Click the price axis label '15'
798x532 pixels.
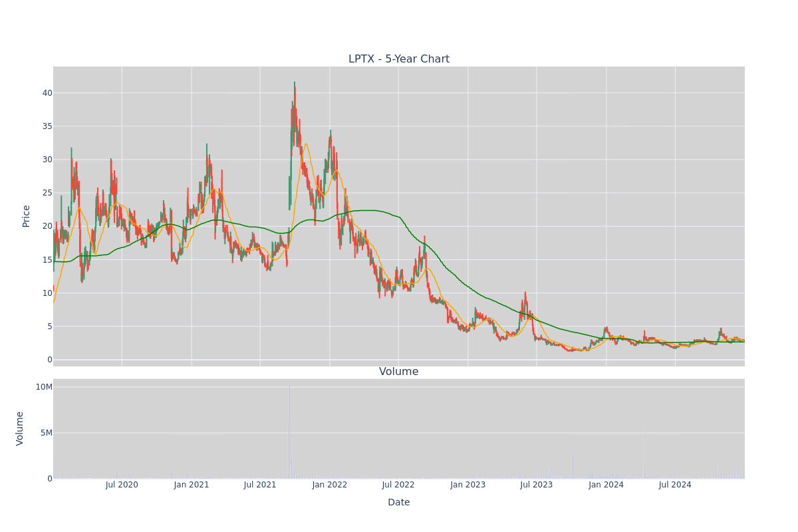pos(47,259)
